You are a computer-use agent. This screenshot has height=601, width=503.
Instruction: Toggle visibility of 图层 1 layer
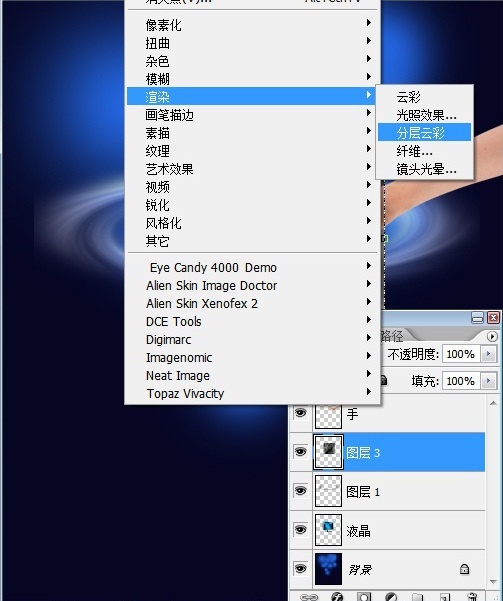(x=301, y=490)
